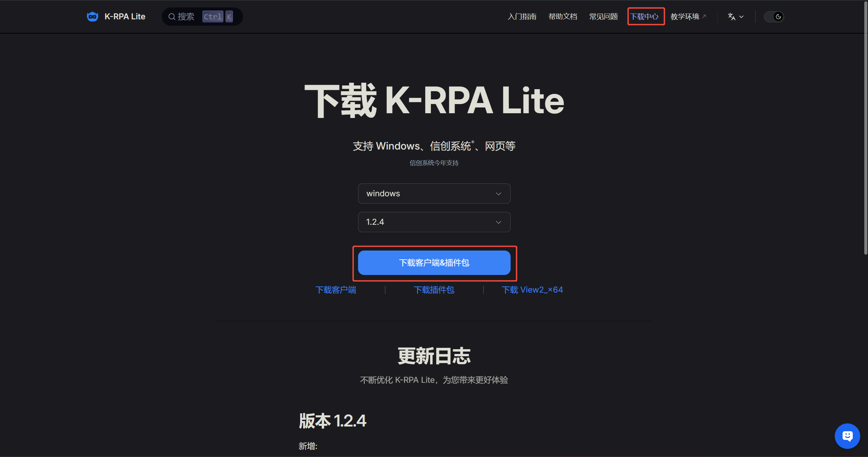Click the external link arrow beside 教学环境
This screenshot has height=457, width=868.
[704, 16]
